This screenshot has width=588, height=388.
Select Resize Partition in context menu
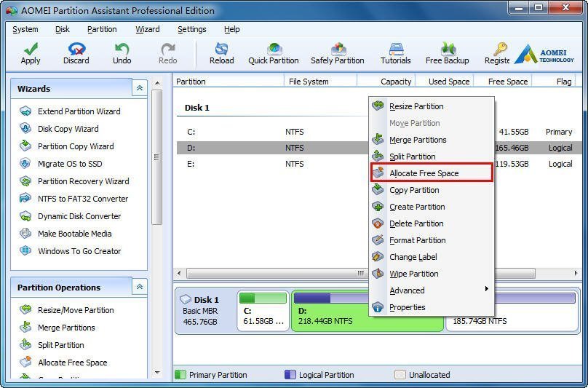(x=432, y=106)
